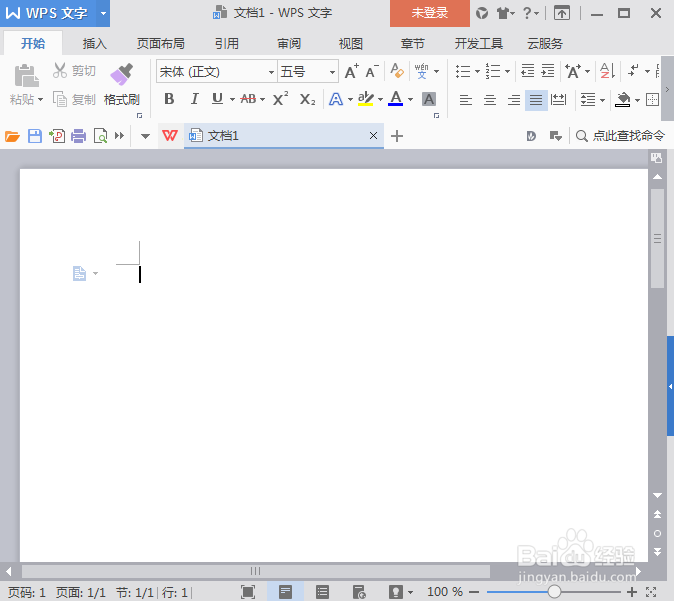The height and width of the screenshot is (601, 674).
Task: Expand the numbered list dropdown arrow
Action: tap(508, 71)
